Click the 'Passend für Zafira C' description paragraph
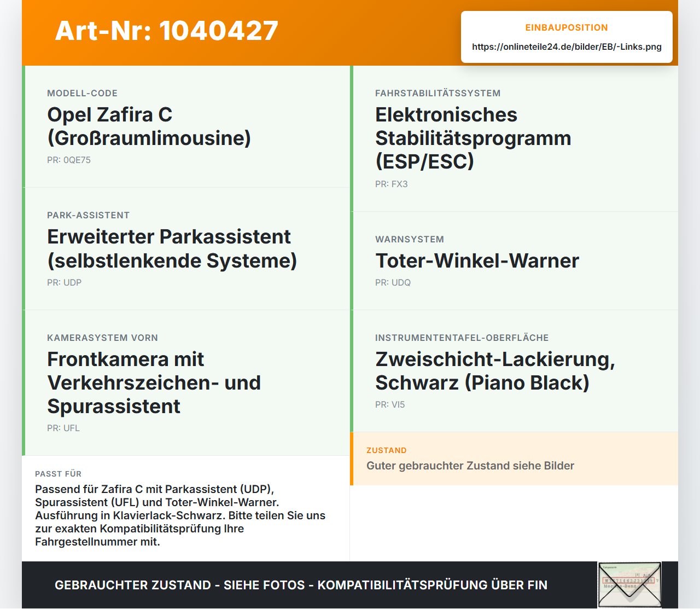 click(180, 515)
